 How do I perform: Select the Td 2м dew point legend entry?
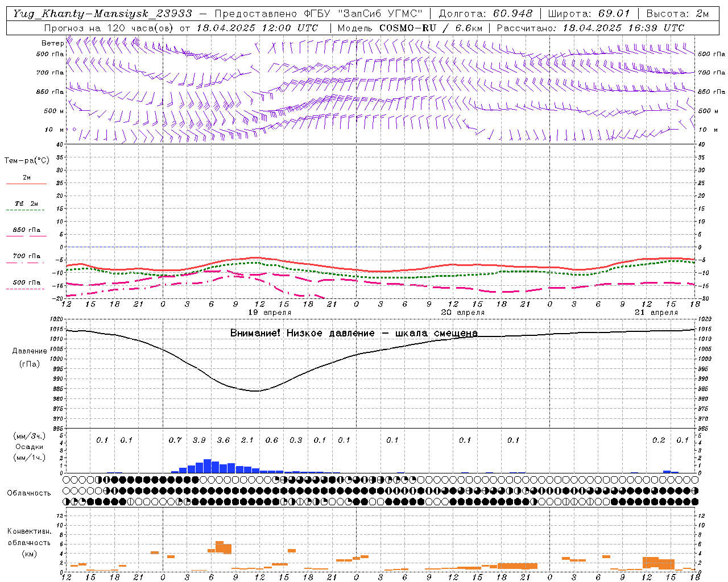pos(26,203)
